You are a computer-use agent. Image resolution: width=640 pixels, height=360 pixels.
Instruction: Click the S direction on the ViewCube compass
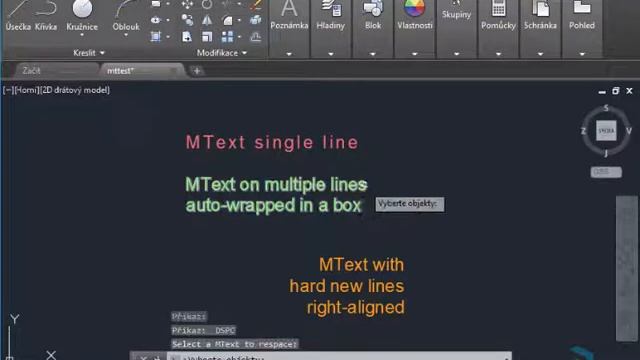(606, 108)
